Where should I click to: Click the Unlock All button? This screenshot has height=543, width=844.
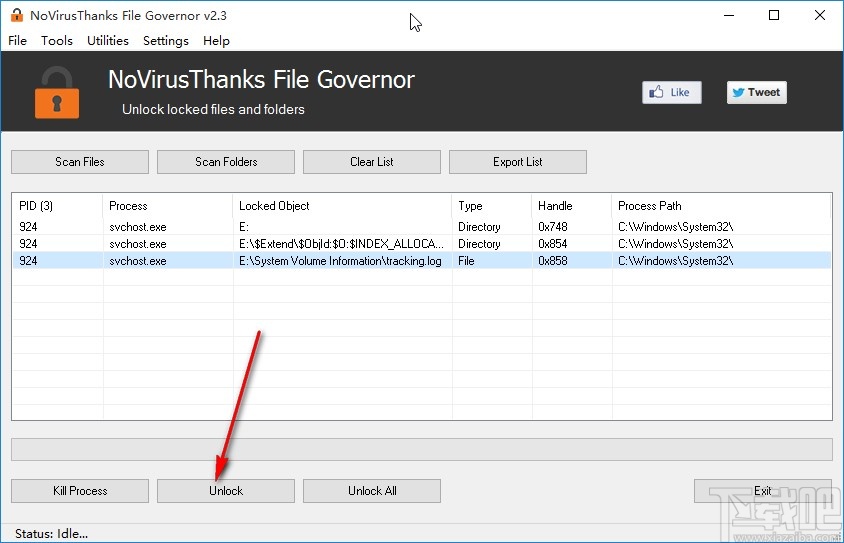372,491
